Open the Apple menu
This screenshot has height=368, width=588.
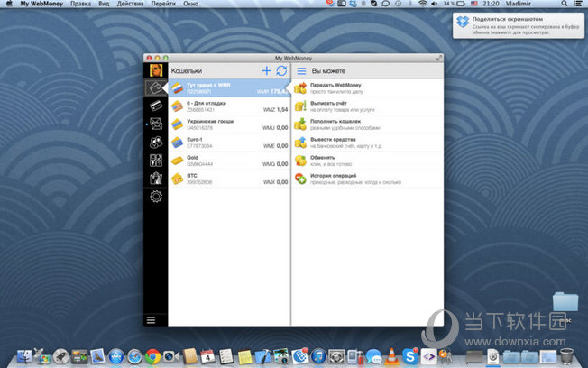(9, 4)
